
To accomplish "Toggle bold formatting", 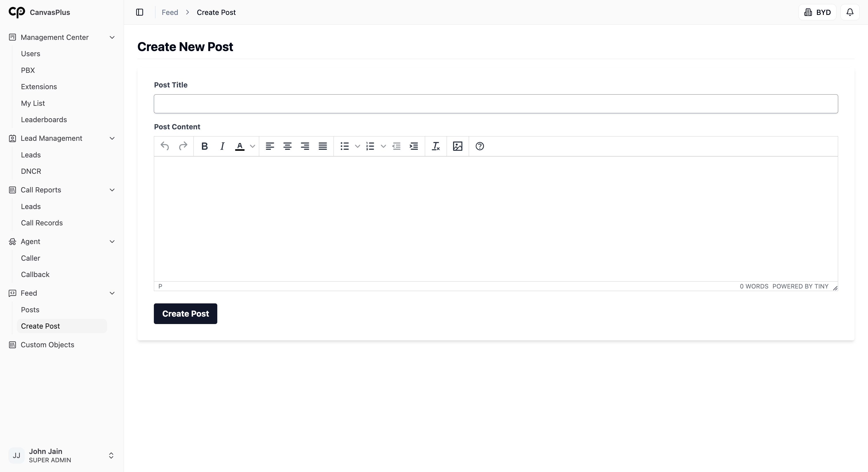I will pyautogui.click(x=205, y=146).
